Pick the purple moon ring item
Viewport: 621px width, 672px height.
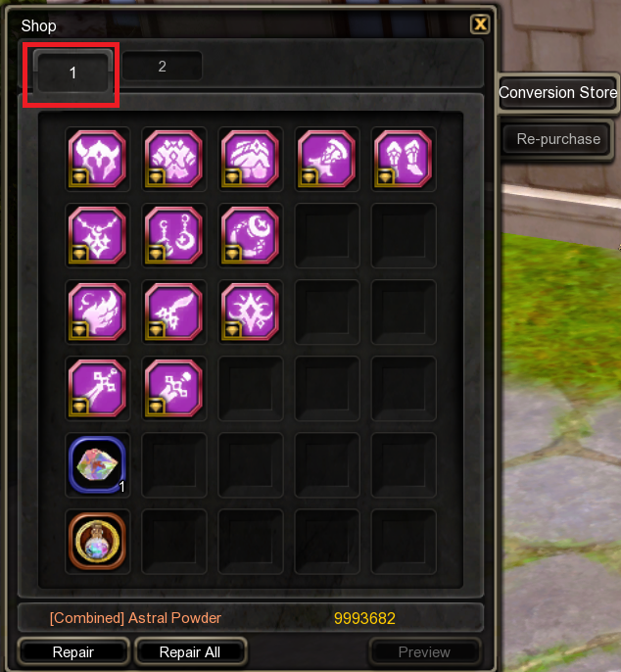point(251,235)
